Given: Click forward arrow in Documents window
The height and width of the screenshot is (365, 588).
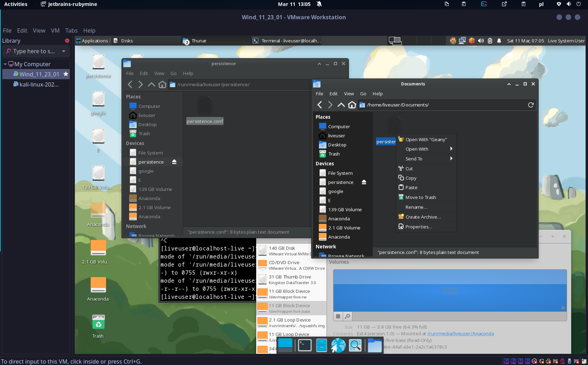Looking at the screenshot, I should click(x=330, y=105).
